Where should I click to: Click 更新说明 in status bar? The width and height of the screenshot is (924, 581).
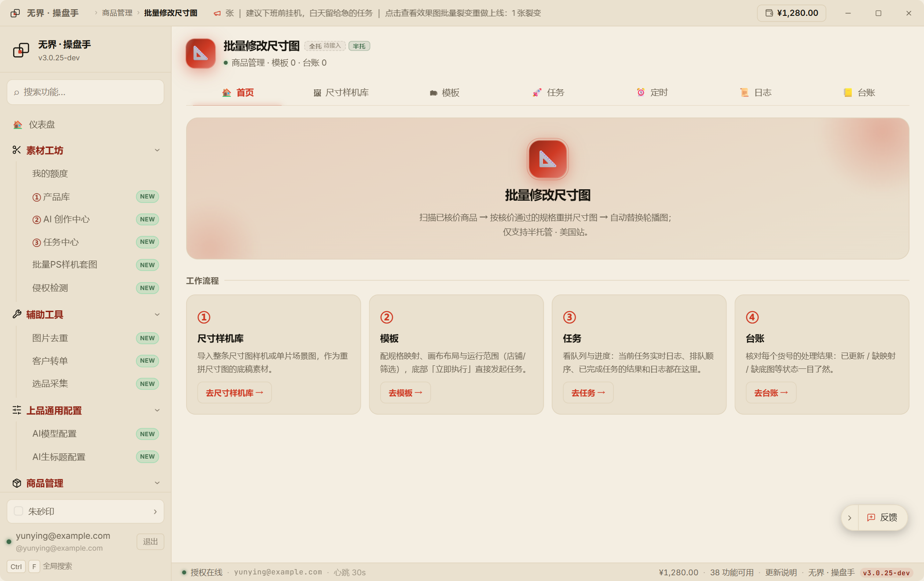[x=781, y=572]
